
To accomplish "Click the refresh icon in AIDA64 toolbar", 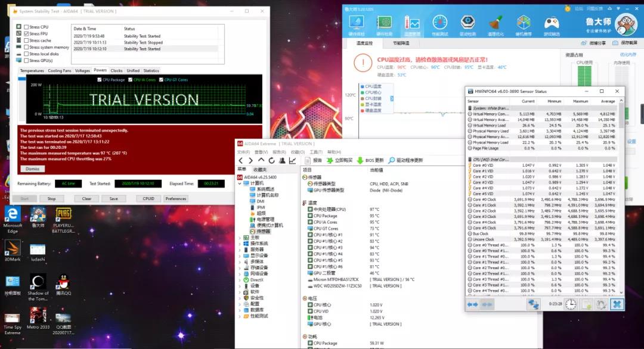I will coord(271,160).
